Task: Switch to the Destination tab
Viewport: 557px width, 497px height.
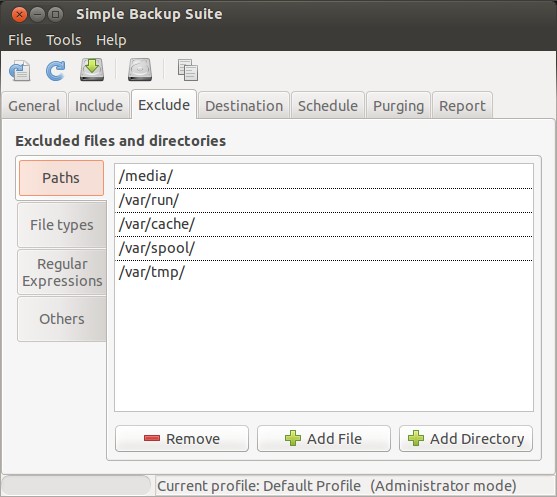Action: pos(244,106)
